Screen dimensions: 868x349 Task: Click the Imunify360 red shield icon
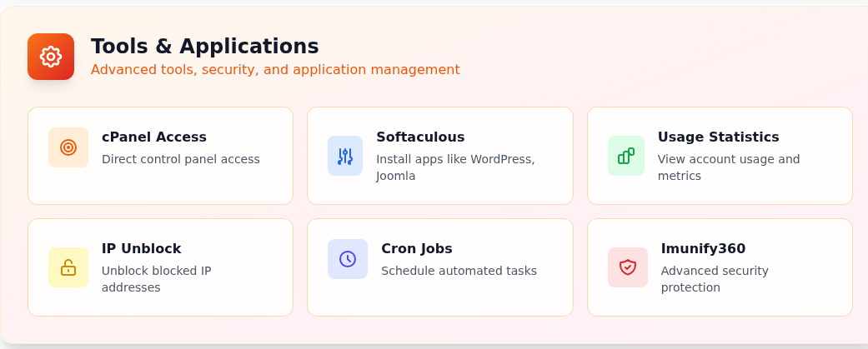pos(628,267)
